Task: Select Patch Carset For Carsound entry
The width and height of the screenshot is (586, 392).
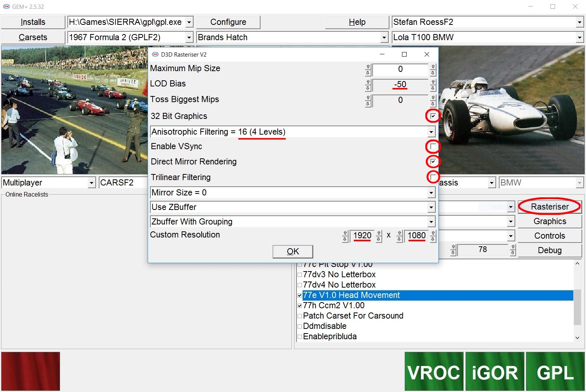Action: [x=353, y=316]
